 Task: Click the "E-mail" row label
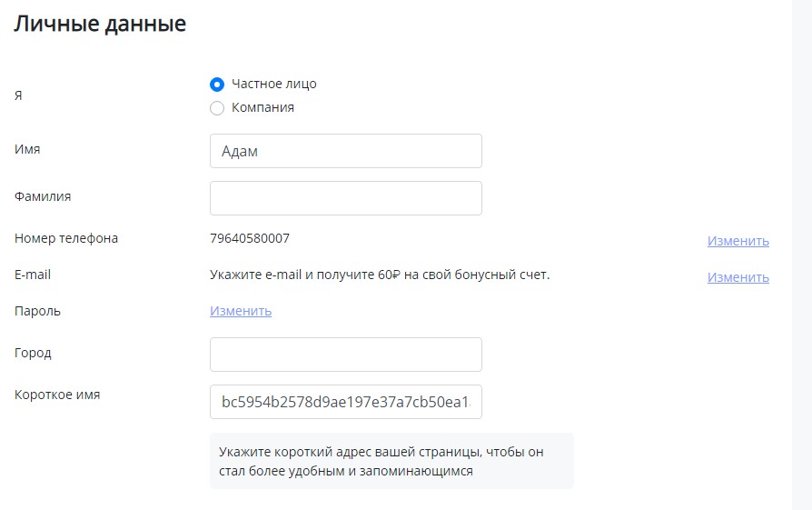[33, 275]
